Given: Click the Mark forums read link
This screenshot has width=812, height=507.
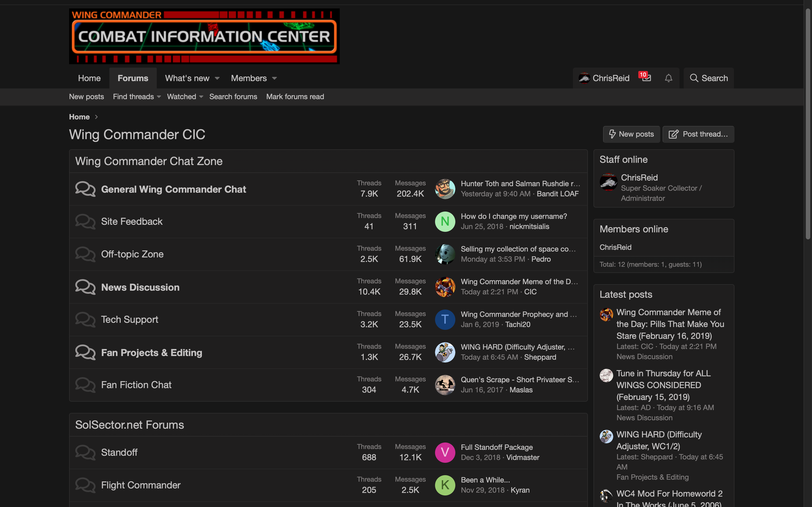Looking at the screenshot, I should click(295, 97).
